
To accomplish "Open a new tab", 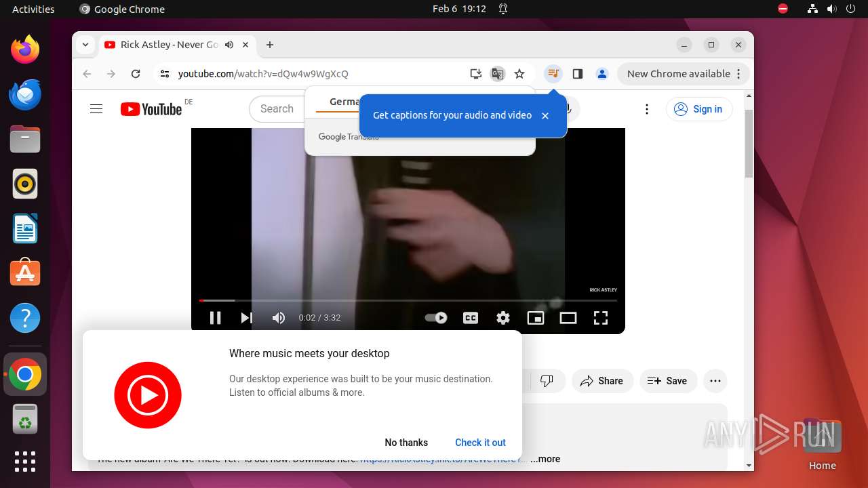I will point(270,45).
